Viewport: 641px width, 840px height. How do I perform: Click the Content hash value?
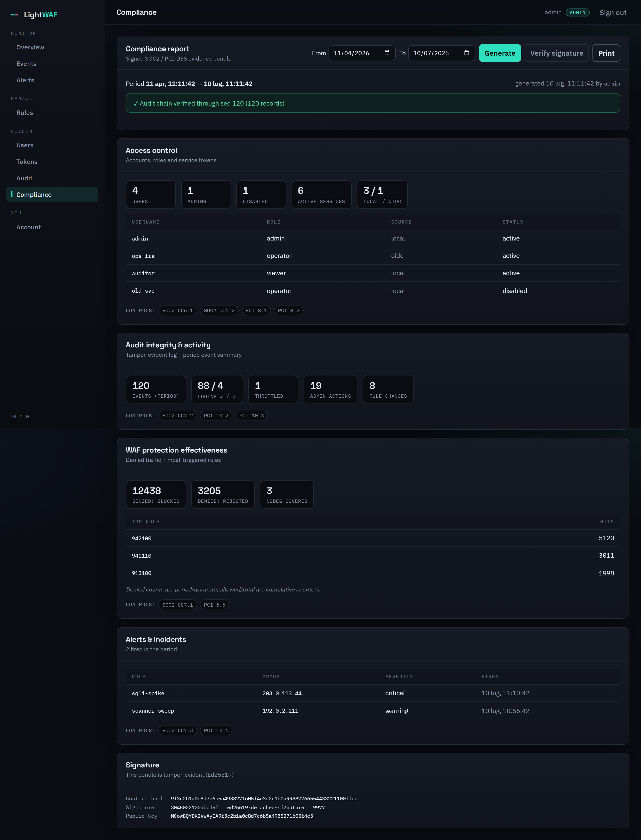(x=264, y=798)
